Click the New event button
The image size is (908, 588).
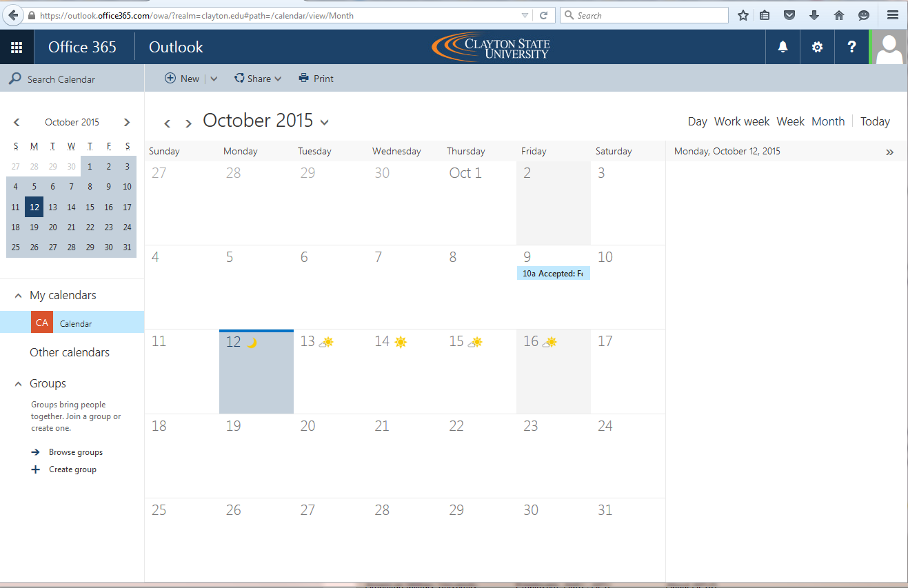coord(182,79)
